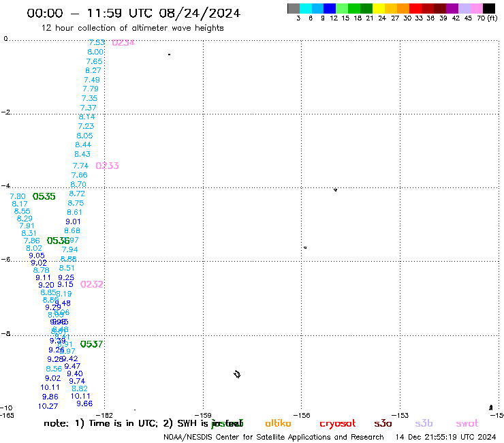Click the wave height value 8.02
The height and width of the screenshot is (443, 504).
[x=34, y=248]
